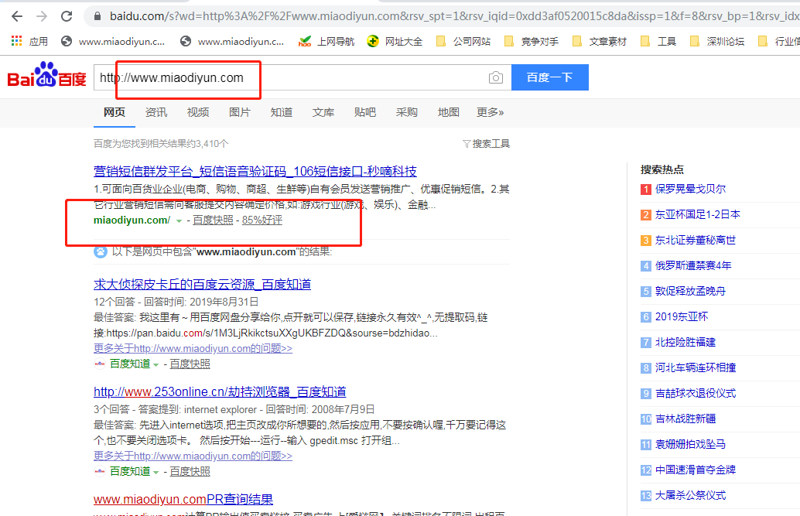
Task: Click the 搜索热点 heading
Action: tap(662, 170)
